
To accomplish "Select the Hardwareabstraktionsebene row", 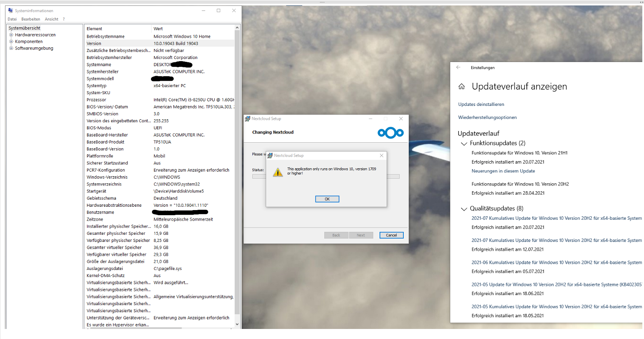I will 160,205.
